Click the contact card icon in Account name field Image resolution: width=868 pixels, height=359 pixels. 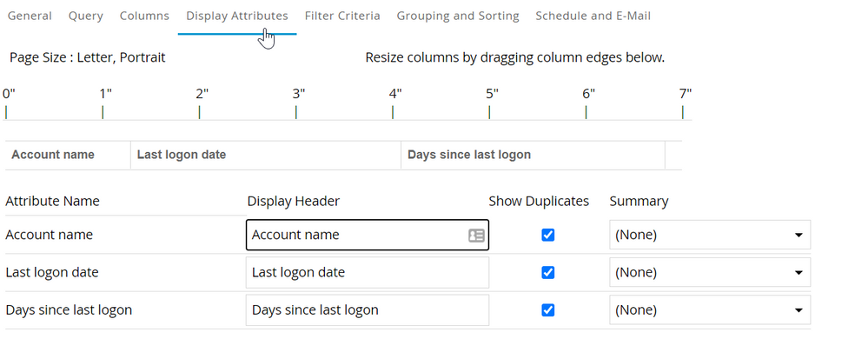point(476,236)
